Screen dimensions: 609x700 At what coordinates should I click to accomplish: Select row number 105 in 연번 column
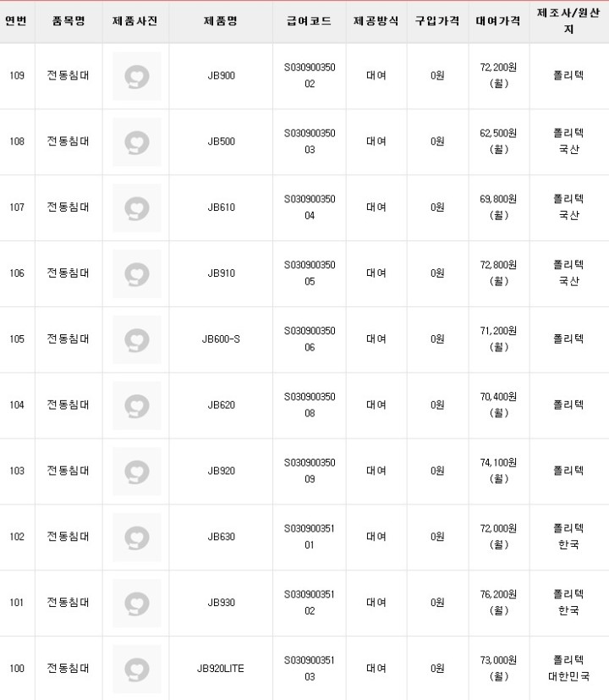17,339
